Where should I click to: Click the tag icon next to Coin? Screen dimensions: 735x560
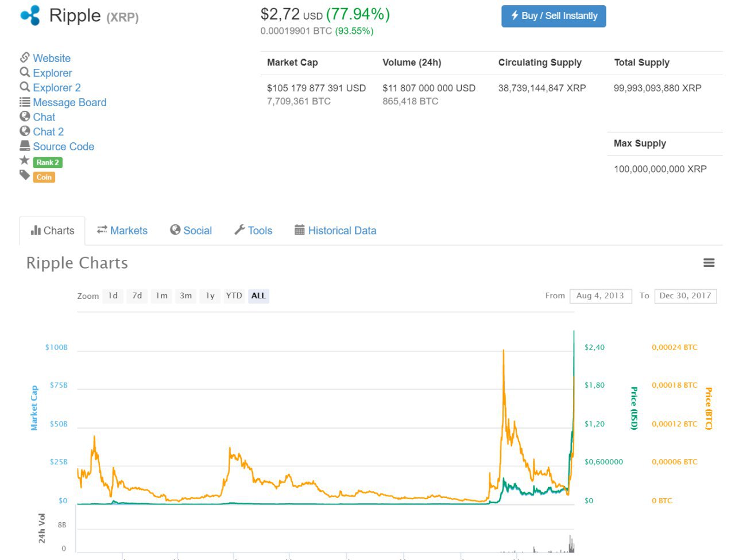coord(25,175)
